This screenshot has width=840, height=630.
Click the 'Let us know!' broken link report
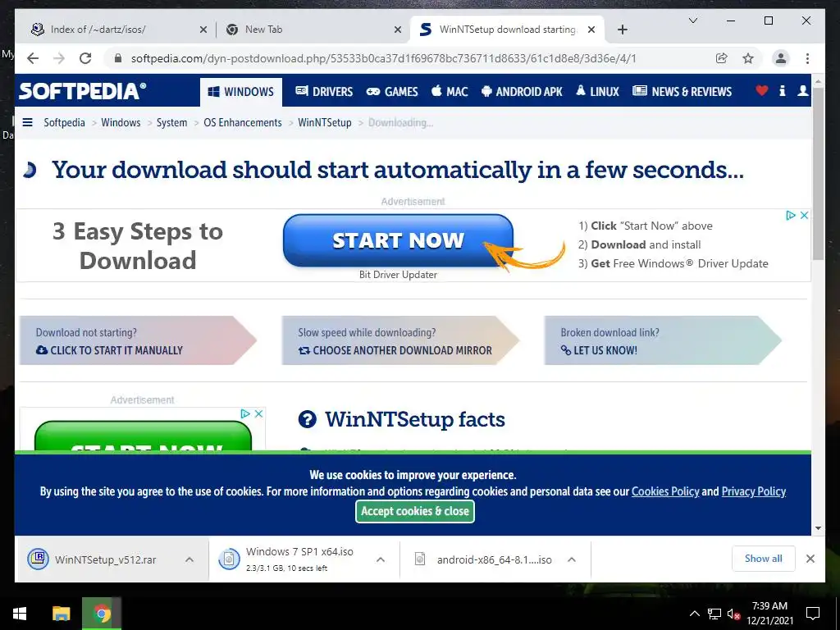599,350
